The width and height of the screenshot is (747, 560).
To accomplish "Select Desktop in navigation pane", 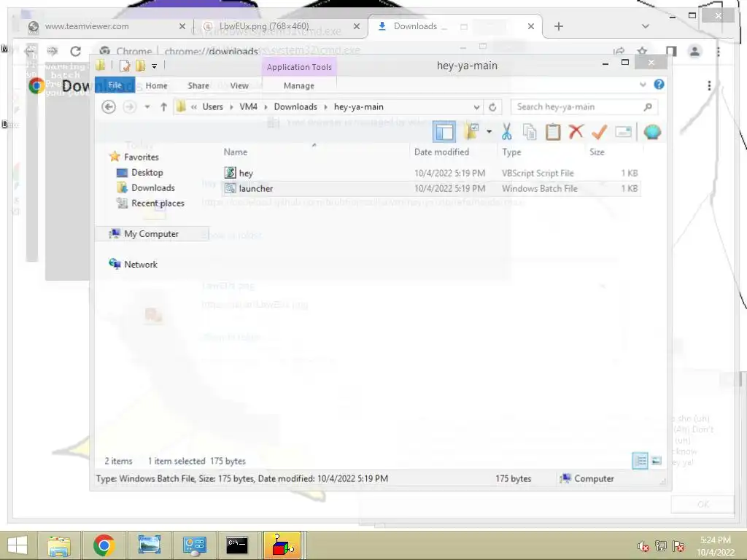I will [147, 172].
